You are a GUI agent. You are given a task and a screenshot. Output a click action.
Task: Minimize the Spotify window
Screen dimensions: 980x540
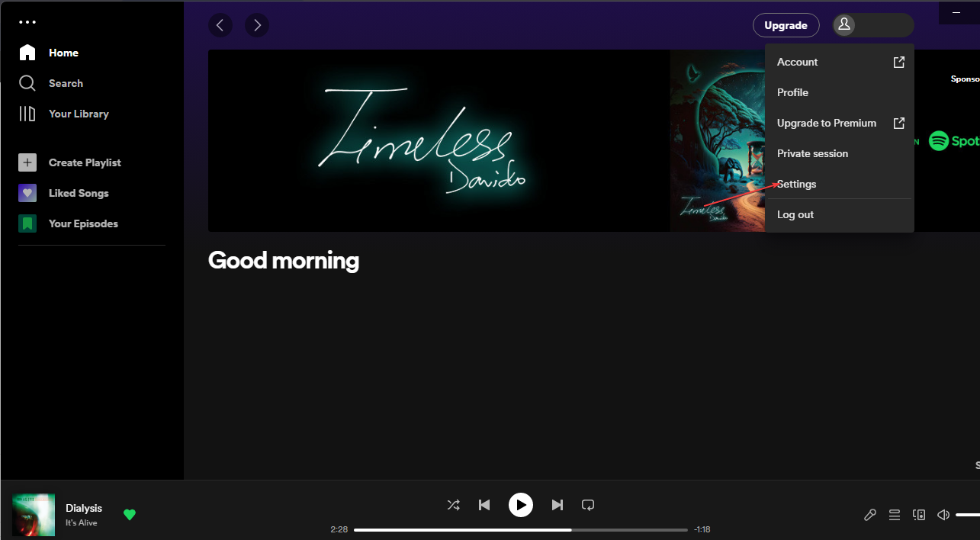(956, 12)
